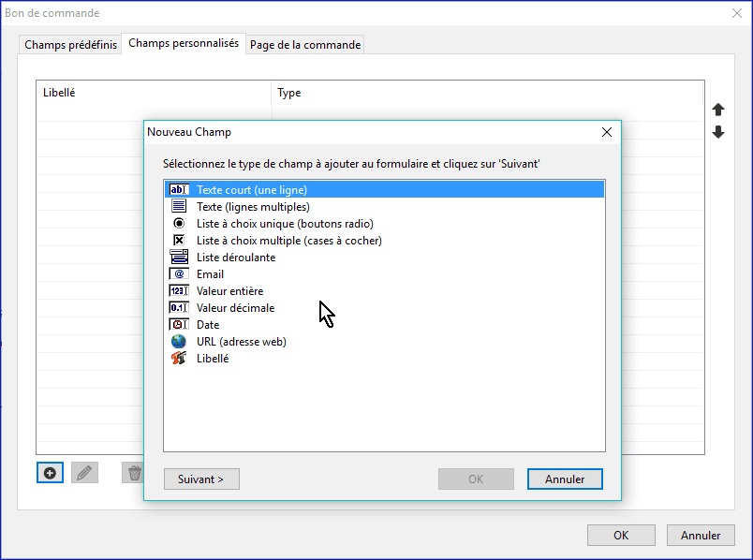Choose the 'Liste déroulante' field type
The height and width of the screenshot is (560, 753).
tap(235, 258)
